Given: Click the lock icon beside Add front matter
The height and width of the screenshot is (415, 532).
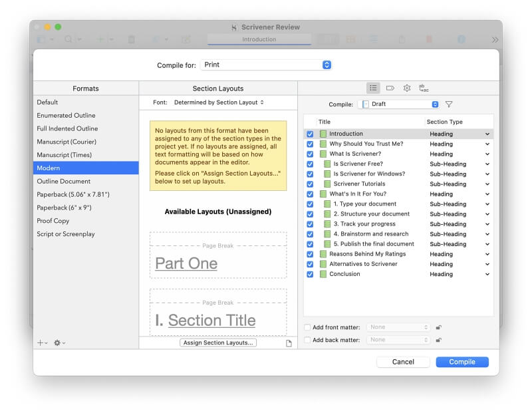Looking at the screenshot, I should click(438, 327).
